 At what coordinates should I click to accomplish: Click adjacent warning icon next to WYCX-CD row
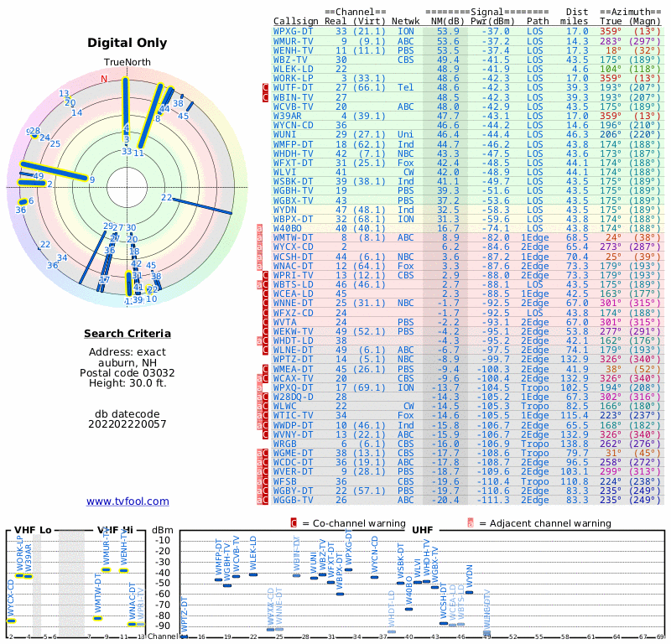pyautogui.click(x=259, y=247)
